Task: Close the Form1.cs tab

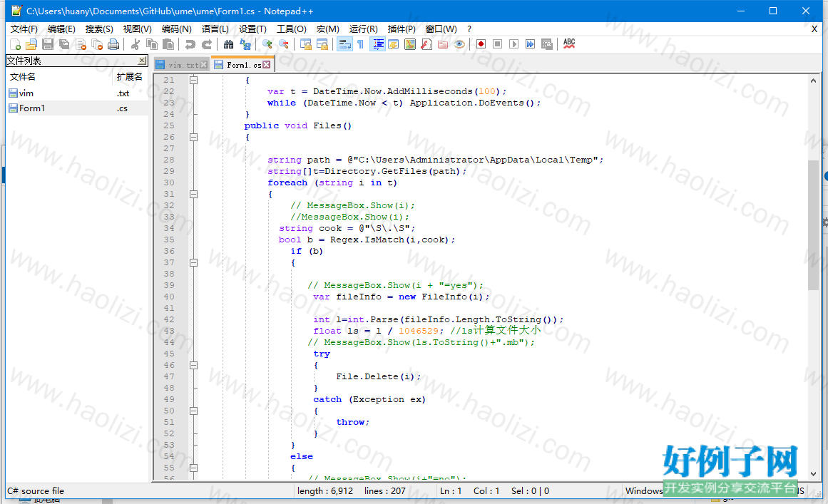Action: click(266, 64)
